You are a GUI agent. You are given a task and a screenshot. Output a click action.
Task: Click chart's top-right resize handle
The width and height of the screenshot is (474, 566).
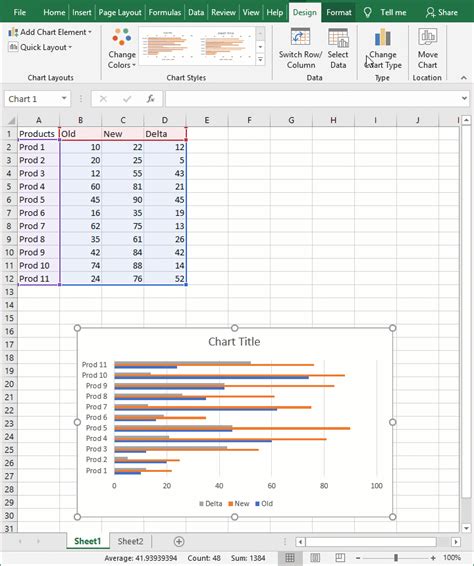pos(393,328)
